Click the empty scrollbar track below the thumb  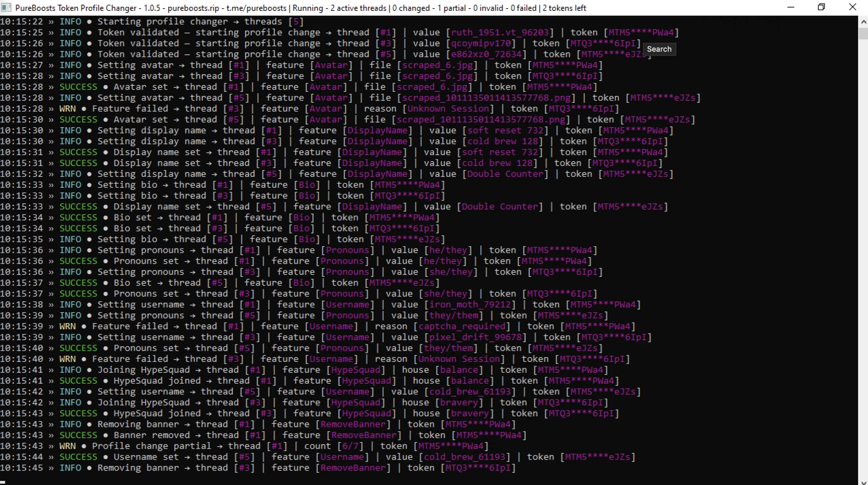coord(863,258)
